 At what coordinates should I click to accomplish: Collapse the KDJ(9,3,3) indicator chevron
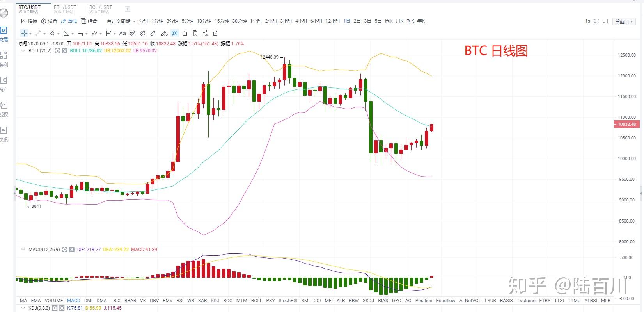pos(23,308)
